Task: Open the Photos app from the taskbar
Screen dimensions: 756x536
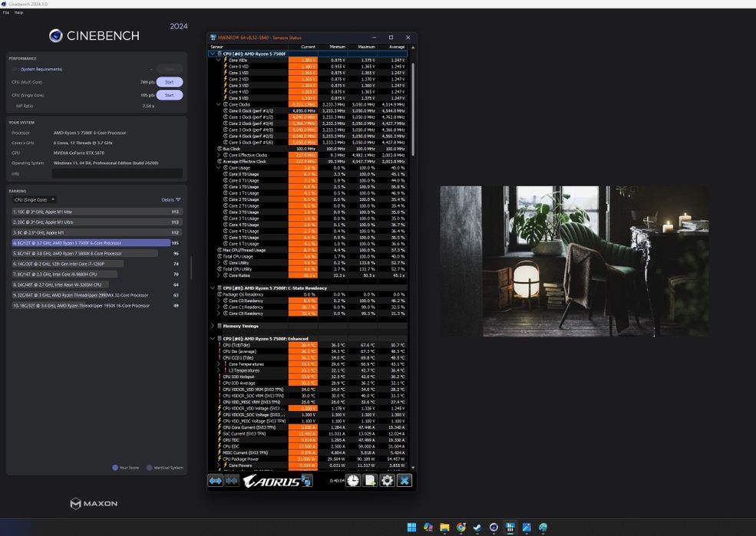Action: point(527,528)
